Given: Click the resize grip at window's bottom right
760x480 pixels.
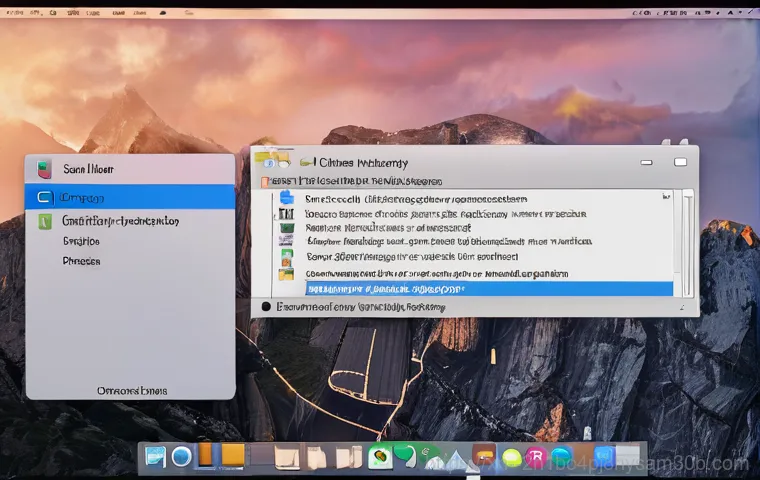Looking at the screenshot, I should pos(691,309).
